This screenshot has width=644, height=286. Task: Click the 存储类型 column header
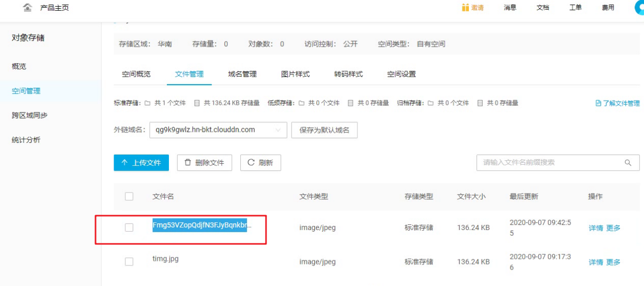(x=419, y=197)
